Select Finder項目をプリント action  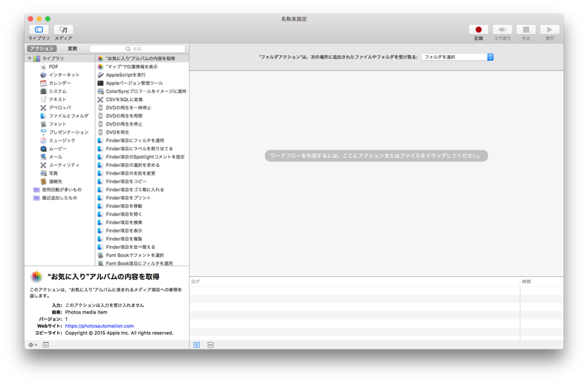(142, 198)
